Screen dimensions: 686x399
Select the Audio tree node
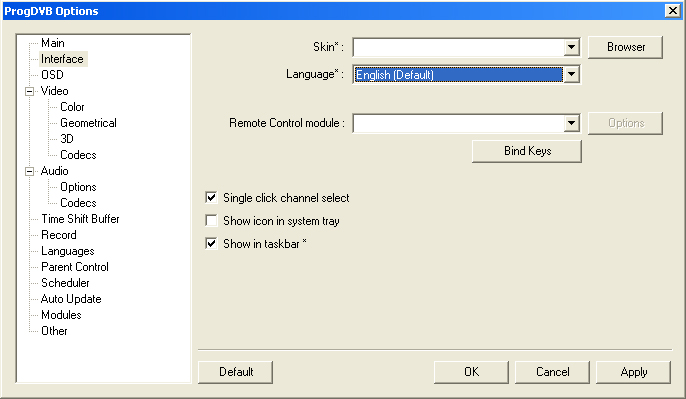[x=55, y=171]
